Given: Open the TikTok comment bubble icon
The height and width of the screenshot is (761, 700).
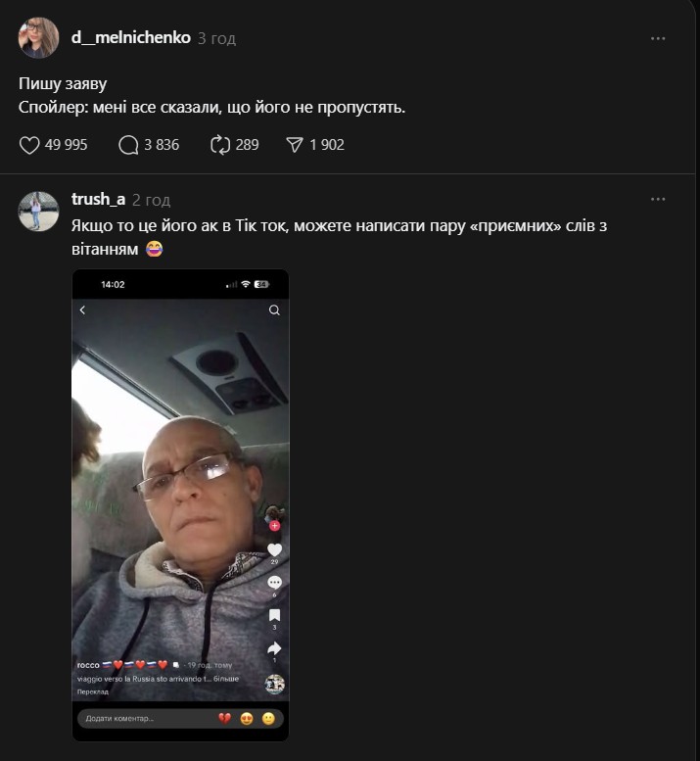Looking at the screenshot, I should pyautogui.click(x=274, y=583).
